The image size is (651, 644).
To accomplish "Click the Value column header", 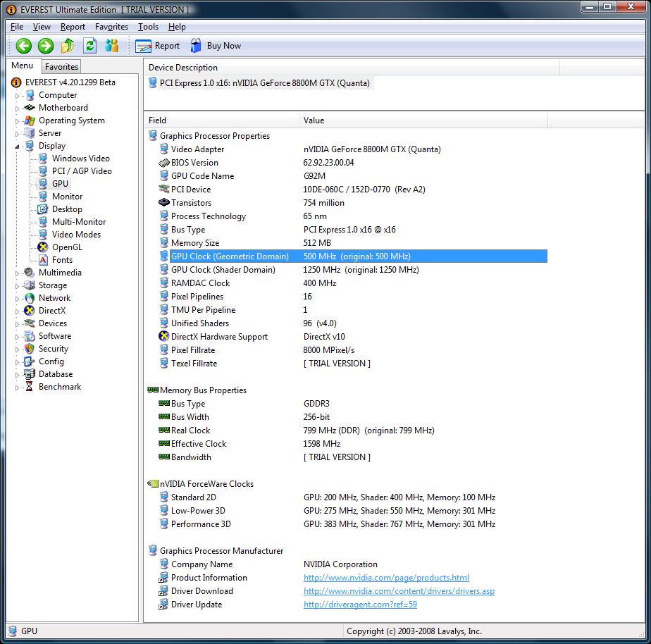I will tap(423, 120).
